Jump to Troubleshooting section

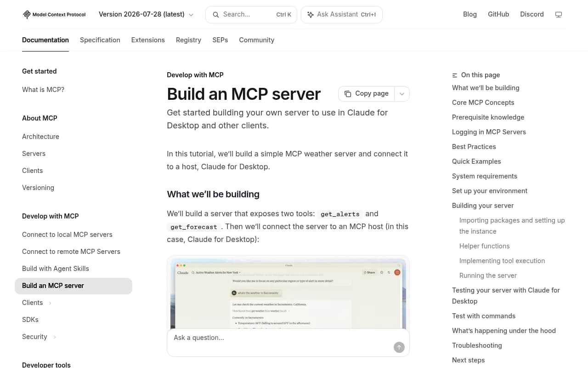pyautogui.click(x=477, y=345)
